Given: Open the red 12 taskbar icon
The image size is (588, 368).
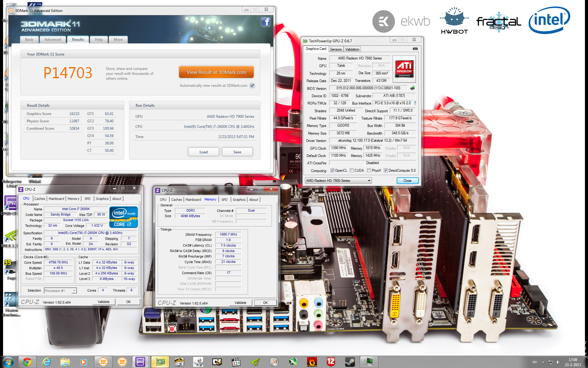Looking at the screenshot, I should pyautogui.click(x=331, y=362).
